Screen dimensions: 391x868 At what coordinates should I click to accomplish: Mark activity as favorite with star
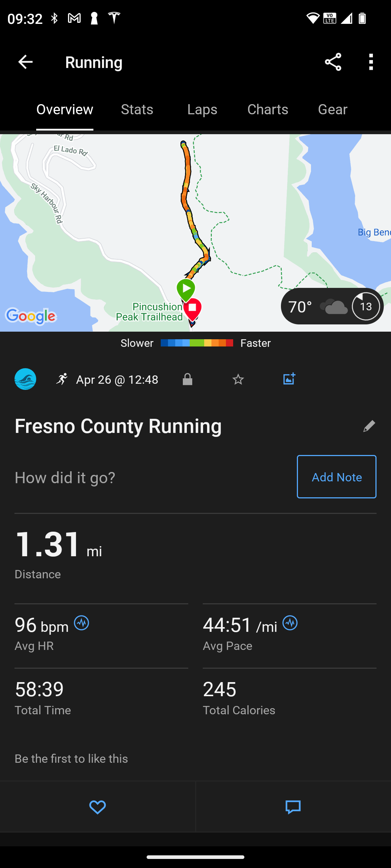tap(238, 379)
